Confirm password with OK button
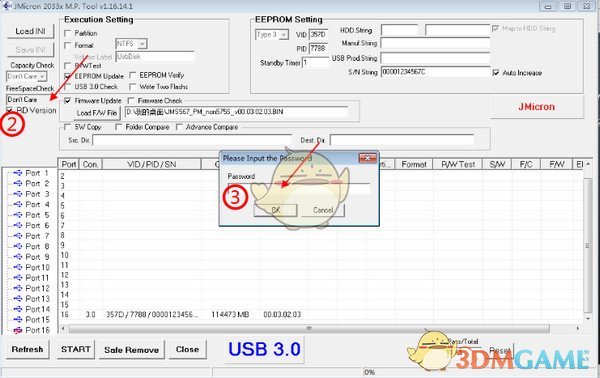Screen dimensions: 600x378 pos(276,210)
